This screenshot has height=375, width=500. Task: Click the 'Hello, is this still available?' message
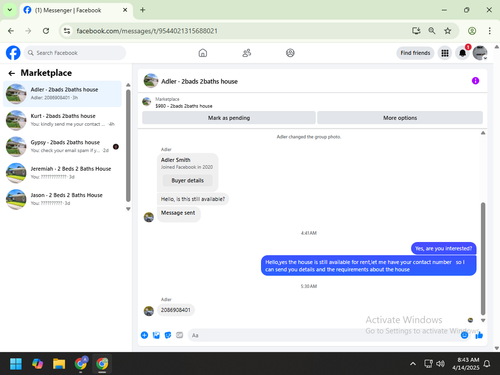pyautogui.click(x=193, y=199)
